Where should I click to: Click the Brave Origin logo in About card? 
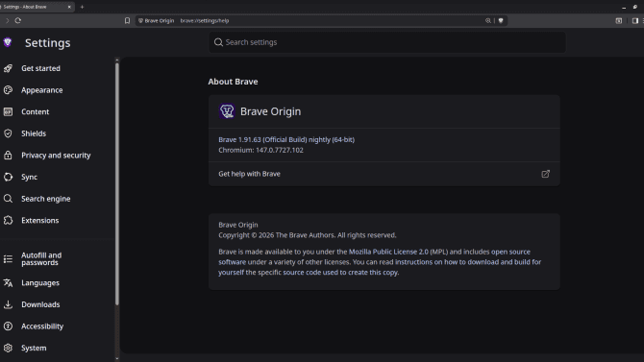[227, 111]
